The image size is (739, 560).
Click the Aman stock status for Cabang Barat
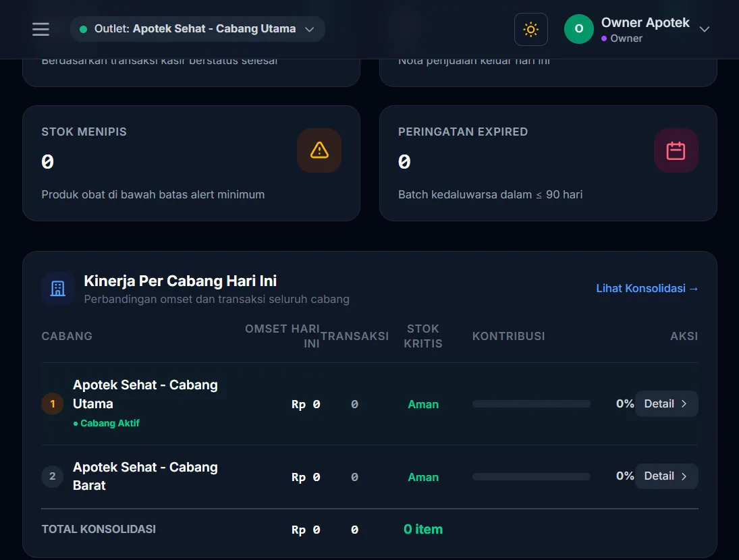pyautogui.click(x=423, y=477)
